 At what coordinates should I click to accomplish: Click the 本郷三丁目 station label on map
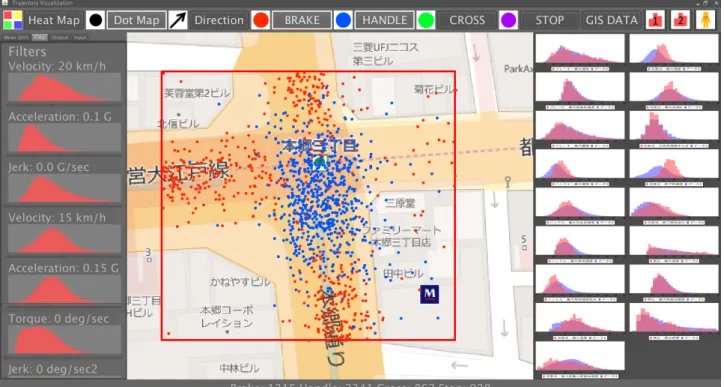320,146
